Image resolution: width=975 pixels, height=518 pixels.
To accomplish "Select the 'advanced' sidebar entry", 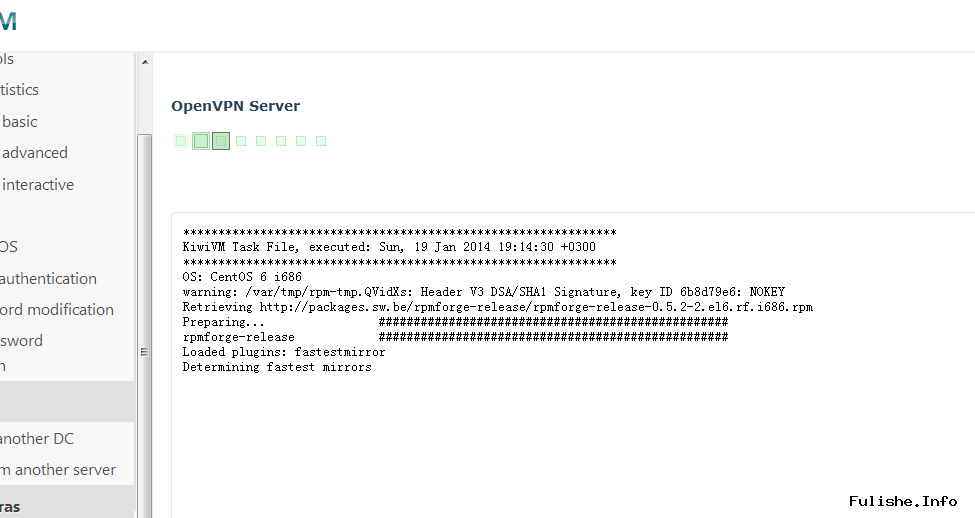I will point(35,153).
